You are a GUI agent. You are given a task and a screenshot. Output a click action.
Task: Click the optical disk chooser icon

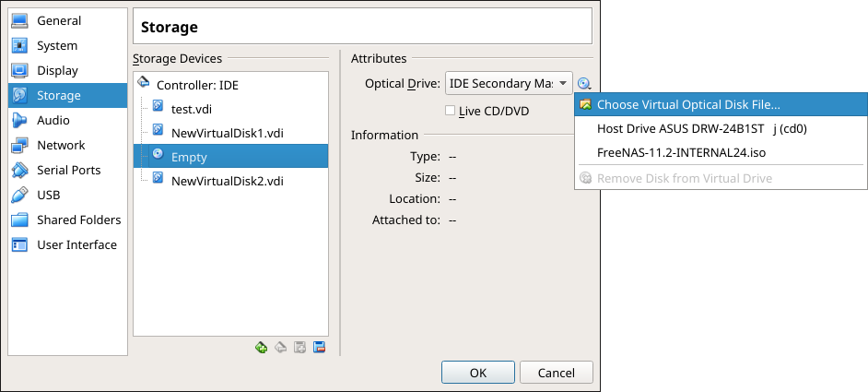583,84
